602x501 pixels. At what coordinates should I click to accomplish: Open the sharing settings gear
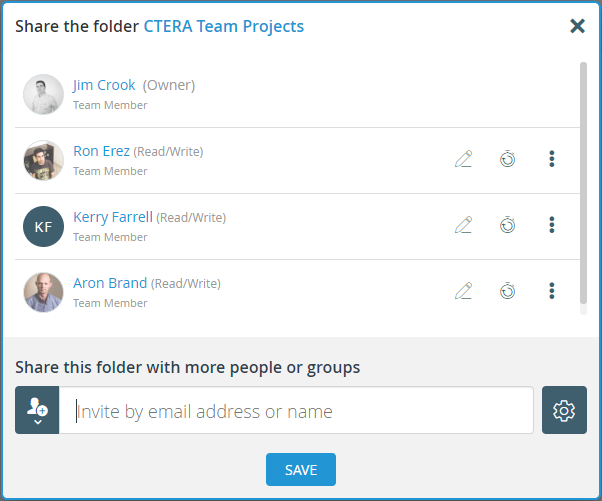564,410
